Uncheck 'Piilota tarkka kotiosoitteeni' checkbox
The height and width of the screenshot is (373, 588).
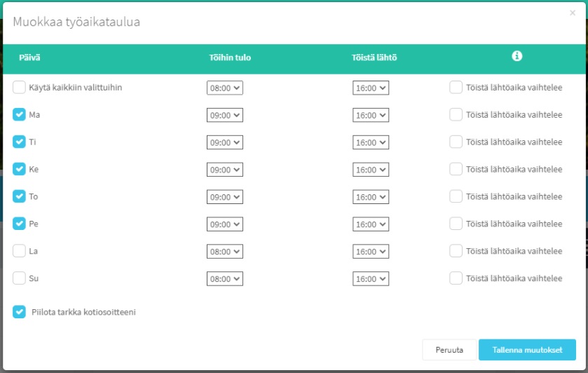pyautogui.click(x=20, y=312)
